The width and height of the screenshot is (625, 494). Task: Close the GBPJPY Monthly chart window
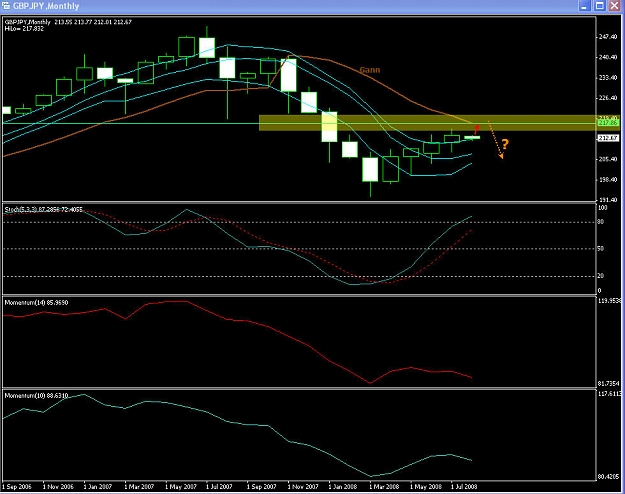615,6
